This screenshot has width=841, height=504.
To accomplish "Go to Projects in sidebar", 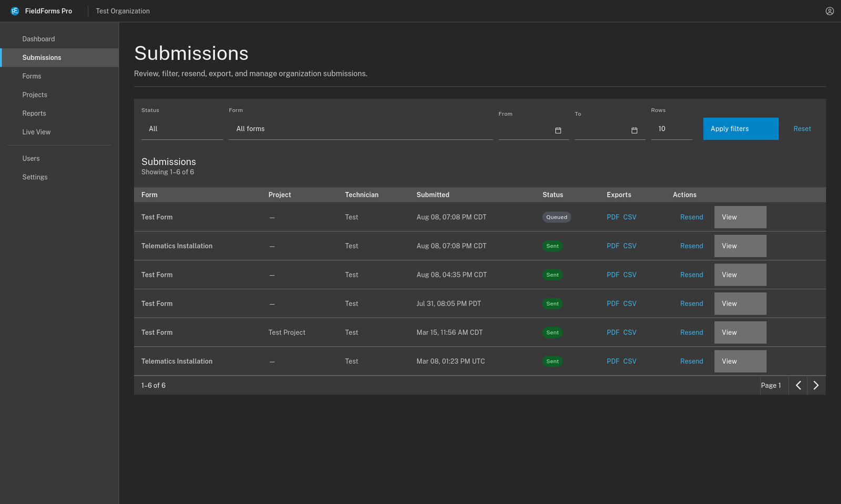I will click(x=59, y=95).
